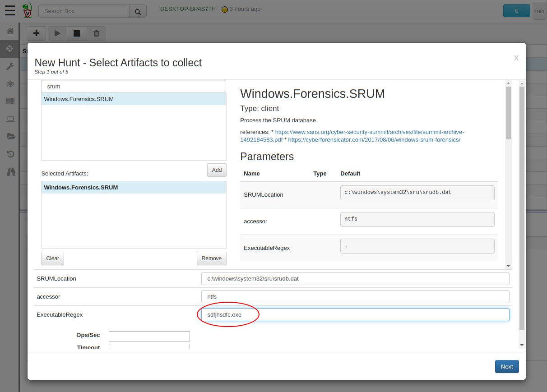Open the home sidebar icon
This screenshot has width=547, height=392.
[x=10, y=31]
